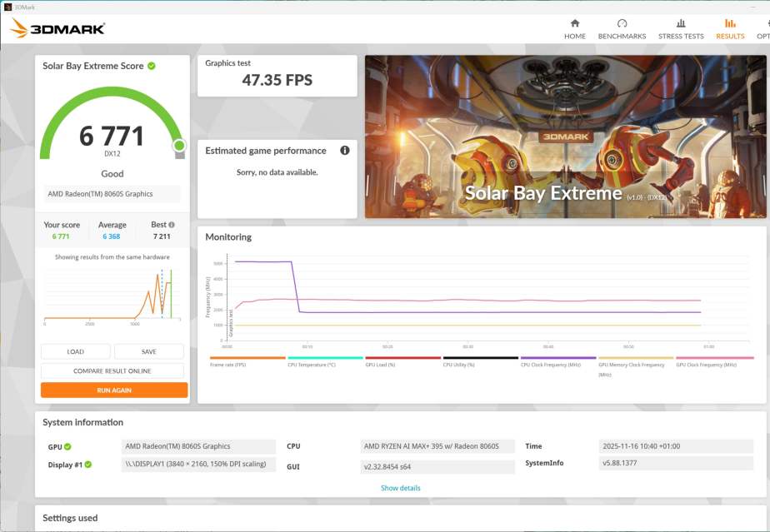Click the info icon next to Best
The image size is (770, 532).
pyautogui.click(x=172, y=225)
